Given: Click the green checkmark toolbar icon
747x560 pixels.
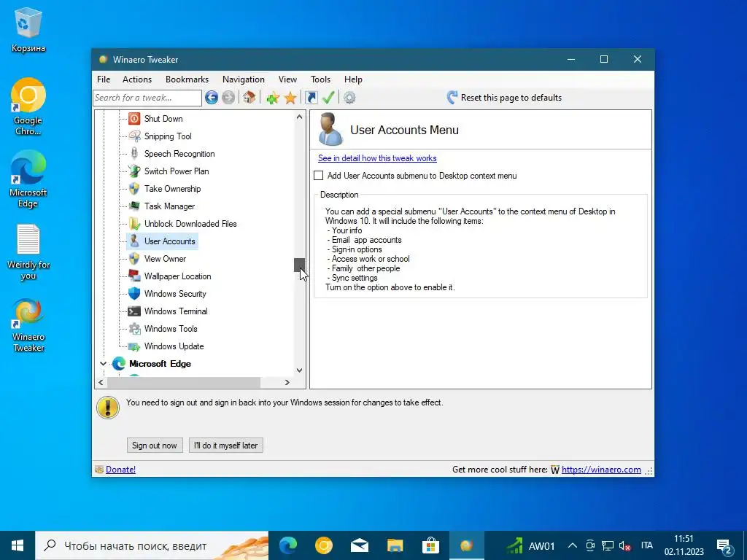Looking at the screenshot, I should coord(328,98).
